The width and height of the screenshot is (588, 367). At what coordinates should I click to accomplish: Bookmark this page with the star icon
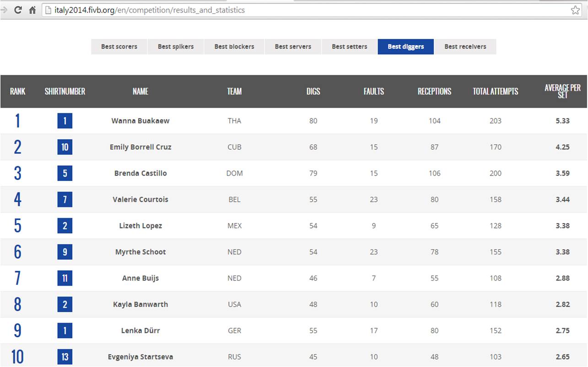pos(575,10)
